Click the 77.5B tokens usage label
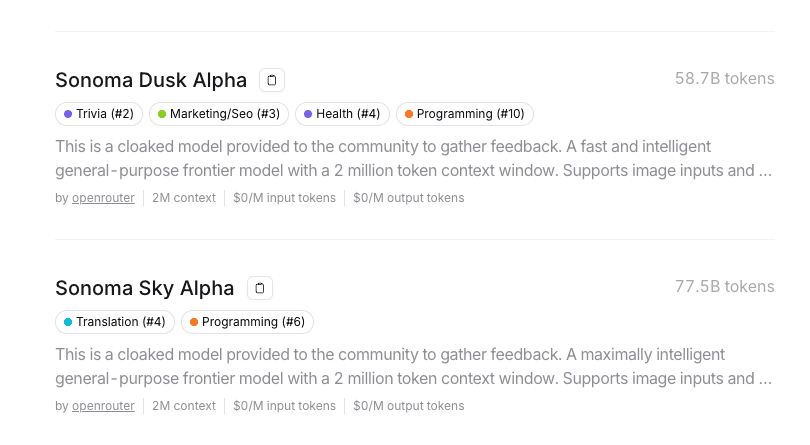 tap(724, 286)
